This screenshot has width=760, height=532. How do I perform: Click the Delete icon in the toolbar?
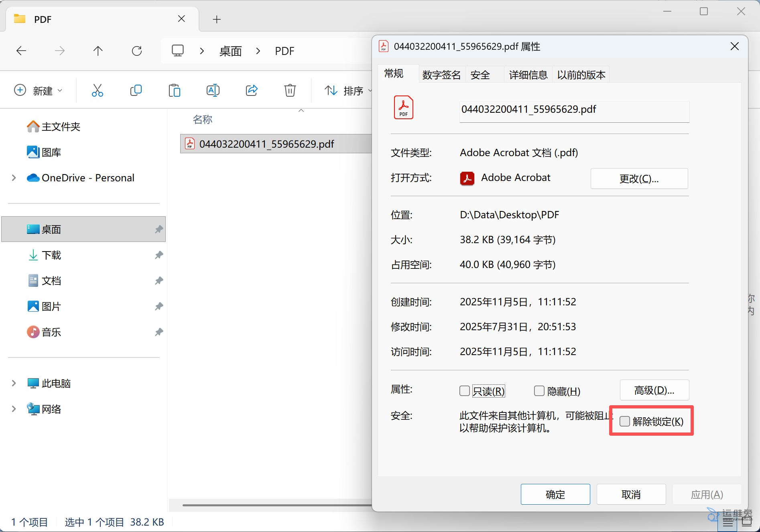pyautogui.click(x=290, y=90)
